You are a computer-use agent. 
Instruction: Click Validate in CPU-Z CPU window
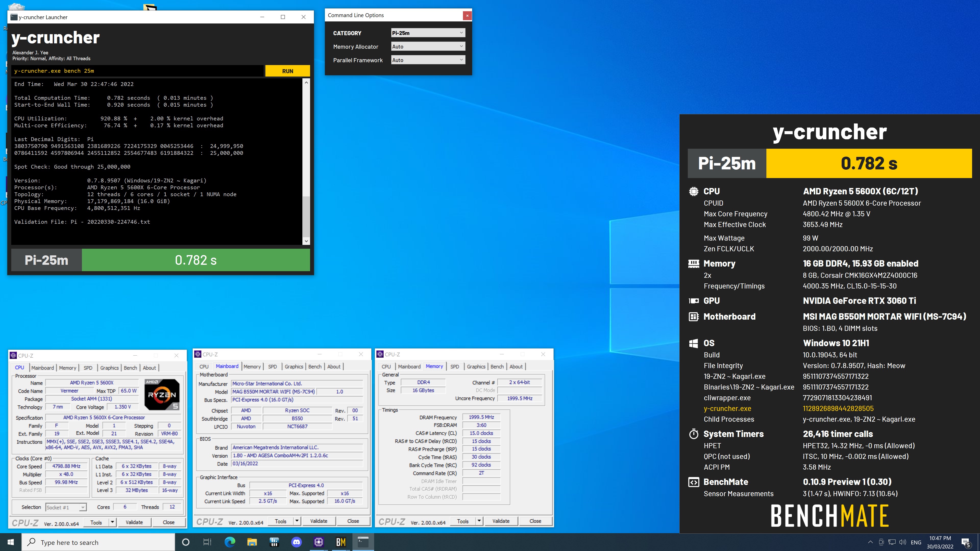(134, 522)
